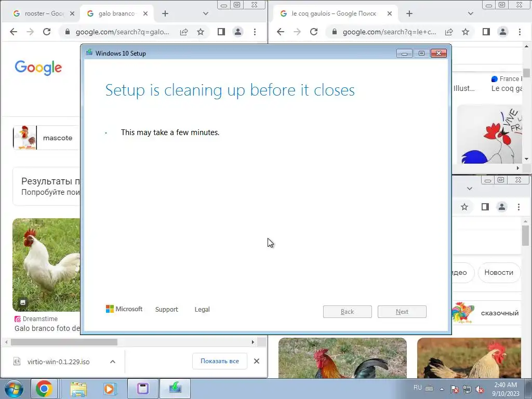Select le coq gaulois – Google Поиск tab
The height and width of the screenshot is (399, 532).
coord(334,14)
